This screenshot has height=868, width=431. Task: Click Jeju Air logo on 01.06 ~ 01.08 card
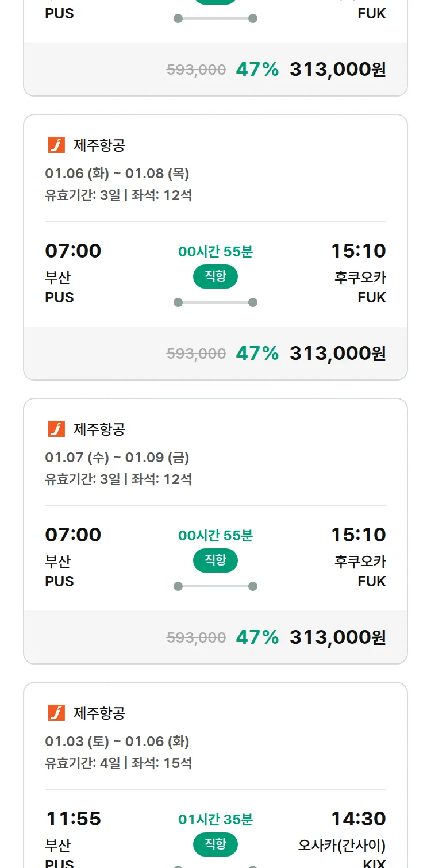click(x=56, y=145)
